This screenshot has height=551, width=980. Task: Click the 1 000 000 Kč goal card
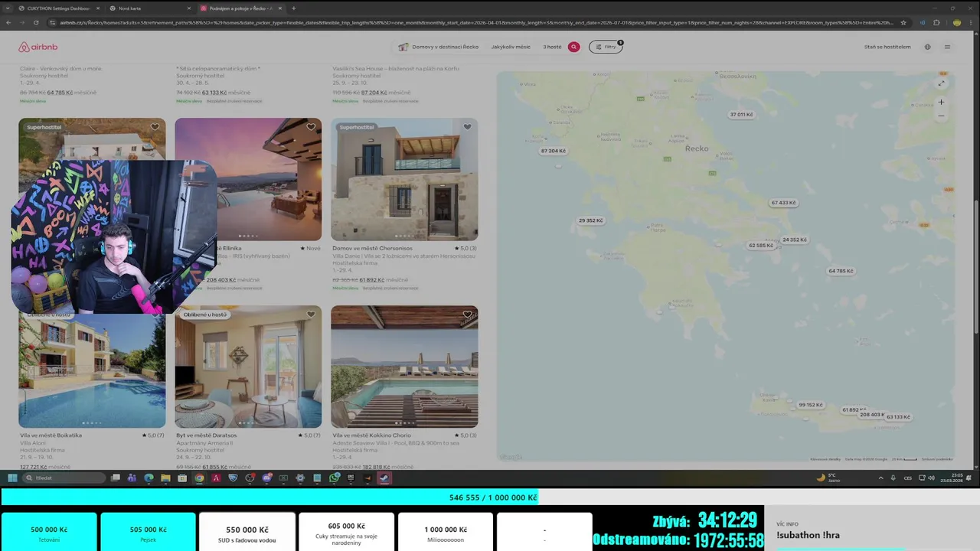(x=446, y=533)
